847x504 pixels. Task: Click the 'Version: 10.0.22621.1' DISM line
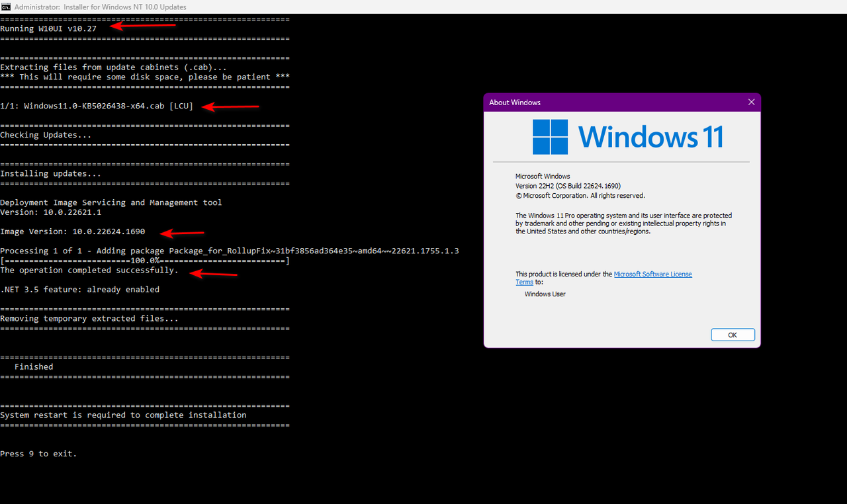(x=50, y=212)
